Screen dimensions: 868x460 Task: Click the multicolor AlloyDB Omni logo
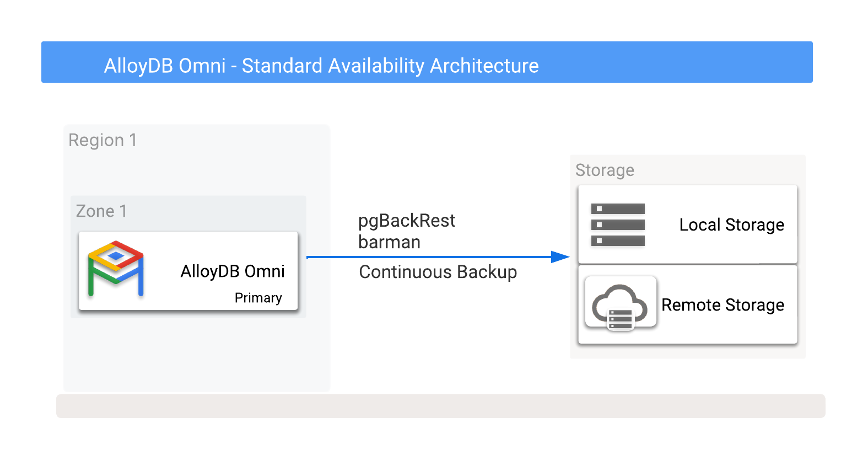pos(116,269)
